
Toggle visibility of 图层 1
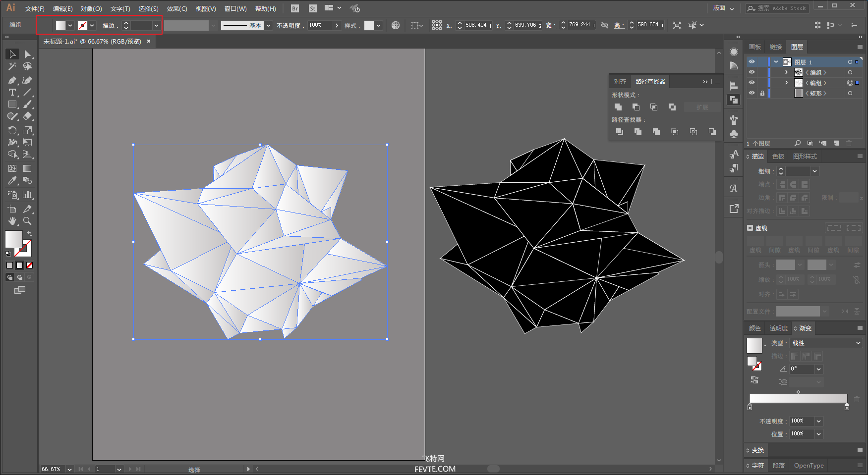click(x=752, y=62)
